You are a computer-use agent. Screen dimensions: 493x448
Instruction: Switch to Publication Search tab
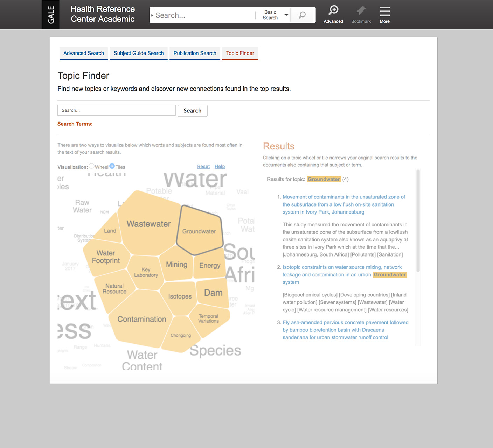pos(195,53)
